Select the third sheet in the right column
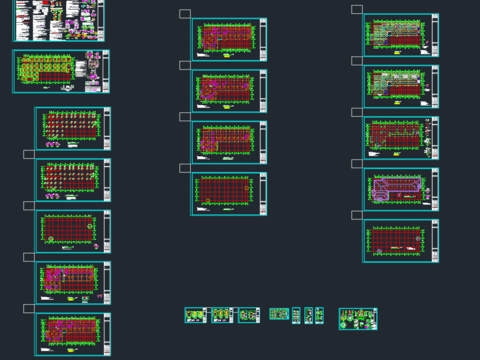The width and height of the screenshot is (480, 360). point(401,138)
